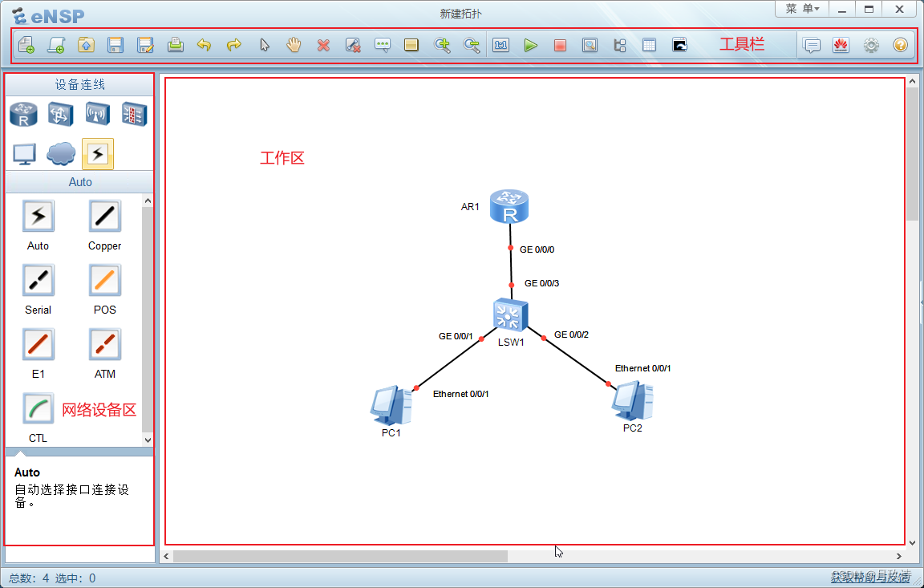Screen dimensions: 924x588
Task: Open an existing topology file
Action: pyautogui.click(x=86, y=45)
